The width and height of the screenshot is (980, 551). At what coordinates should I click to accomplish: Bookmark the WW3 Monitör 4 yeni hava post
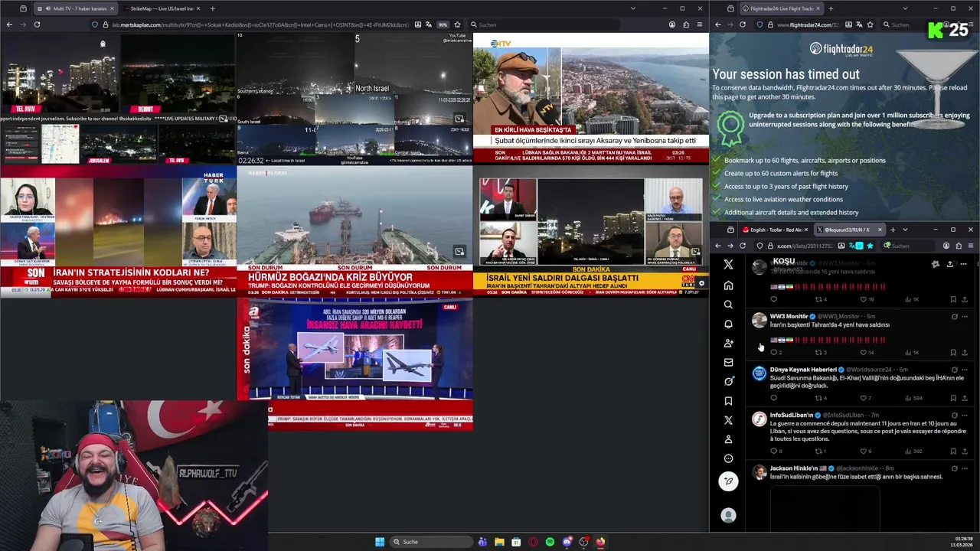[953, 353]
